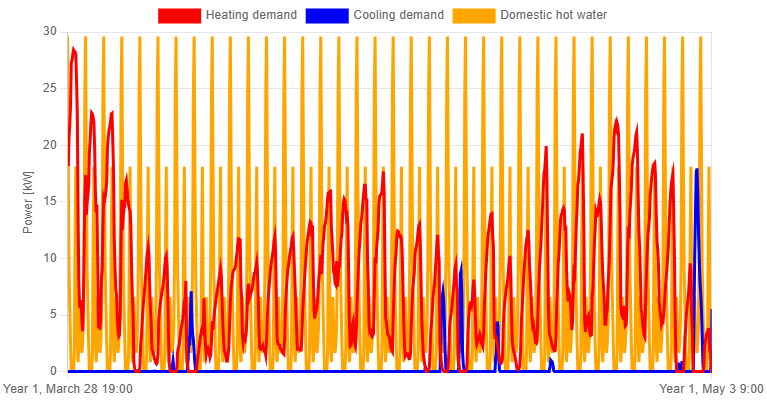Click the y-axis tick label 5
Screen dimensions: 767x400
pyautogui.click(x=59, y=315)
